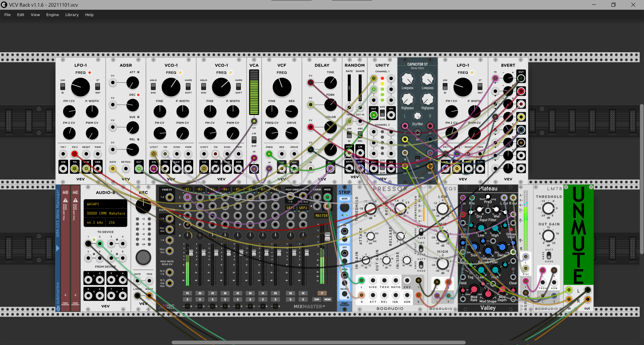Click the master fader on MixMaster
This screenshot has height=345, width=644.
click(x=327, y=236)
